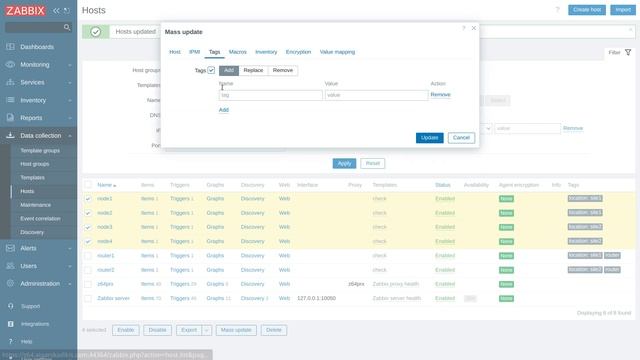The width and height of the screenshot is (640, 360).
Task: Expand the Services menu chevron
Action: click(70, 83)
